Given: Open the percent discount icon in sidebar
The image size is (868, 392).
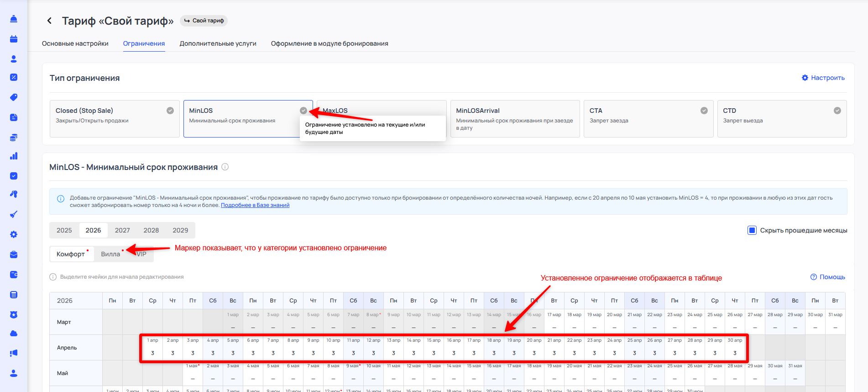Looking at the screenshot, I should (14, 77).
